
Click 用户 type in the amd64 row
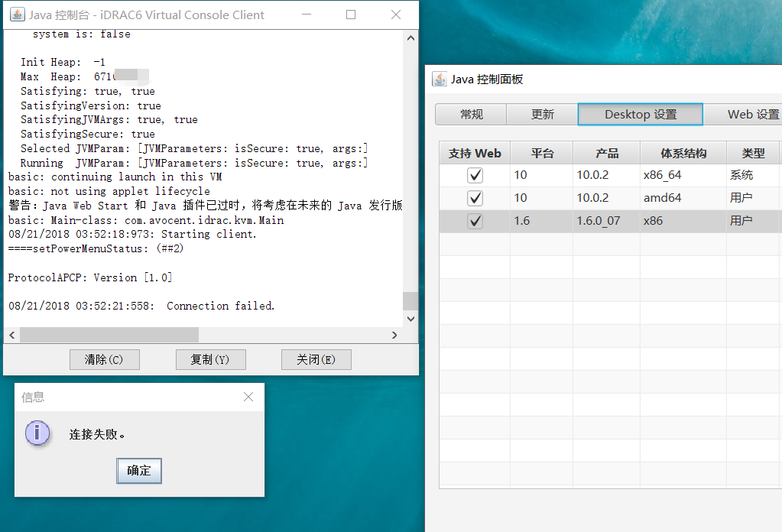753,198
